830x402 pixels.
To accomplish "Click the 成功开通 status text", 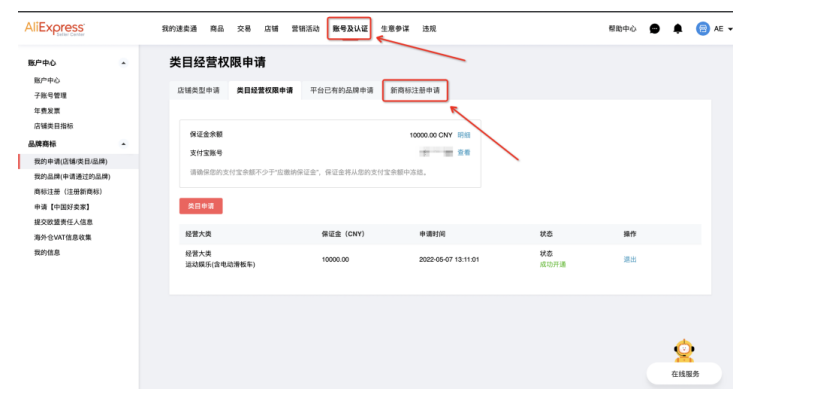I will coord(553,265).
